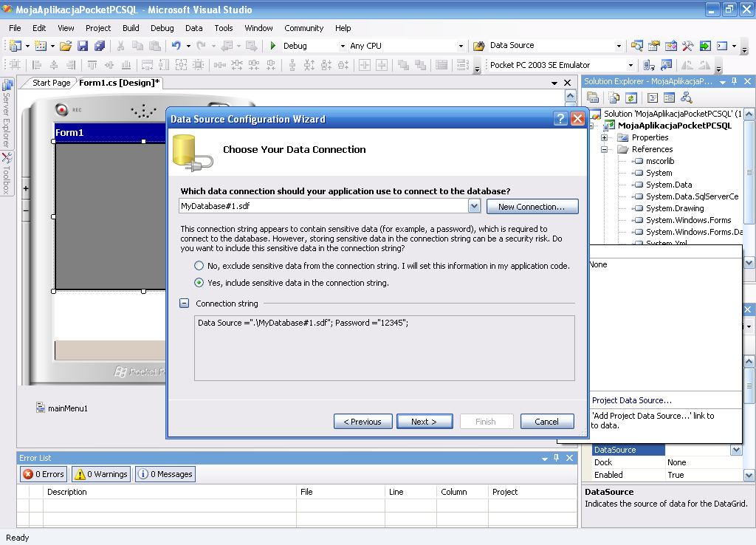Screen dimensions: 756x545
Task: Click Refresh icon in Solution Explorer
Action: tap(630, 98)
